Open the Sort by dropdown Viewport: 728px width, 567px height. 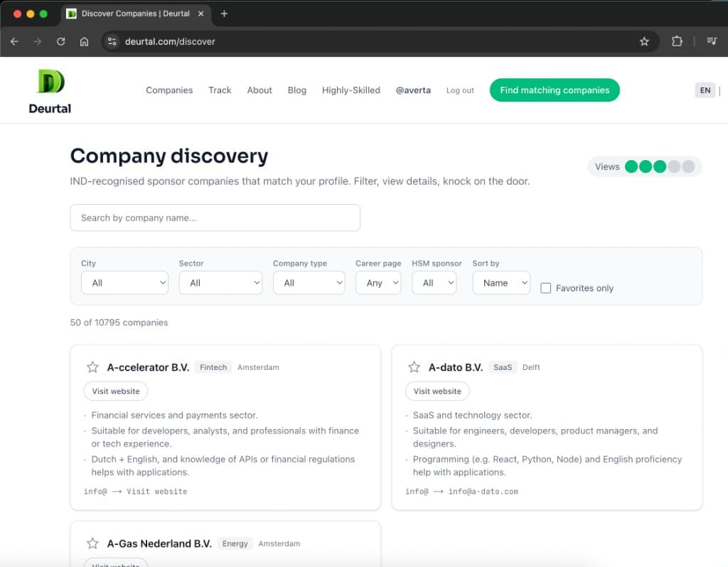tap(501, 282)
